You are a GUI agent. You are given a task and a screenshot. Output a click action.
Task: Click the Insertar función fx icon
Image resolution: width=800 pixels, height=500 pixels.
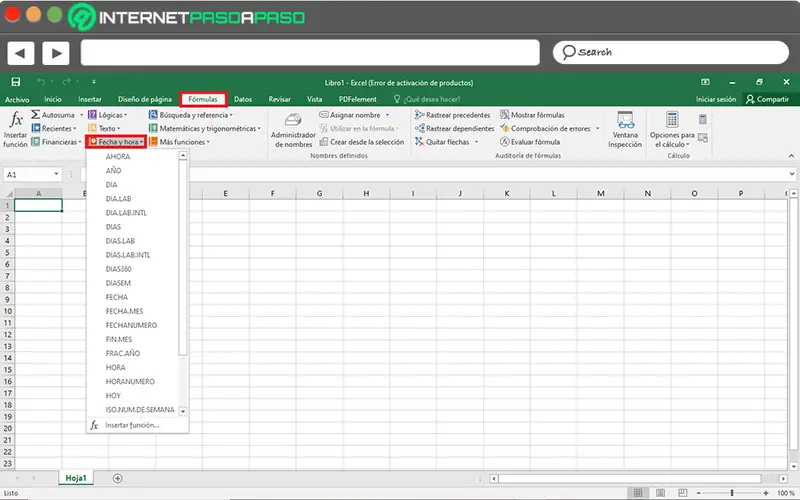tap(16, 120)
